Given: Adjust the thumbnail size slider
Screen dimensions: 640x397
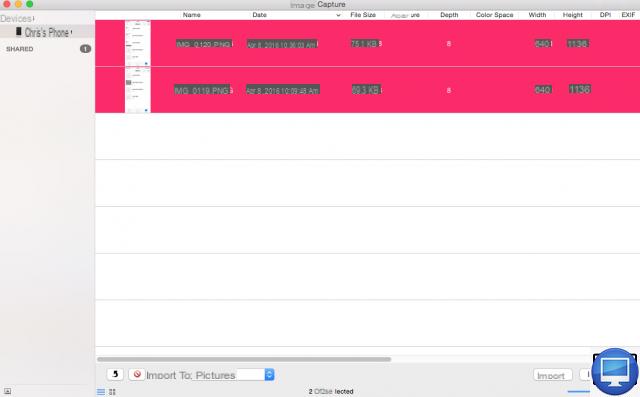Looking at the screenshot, I should [579, 392].
